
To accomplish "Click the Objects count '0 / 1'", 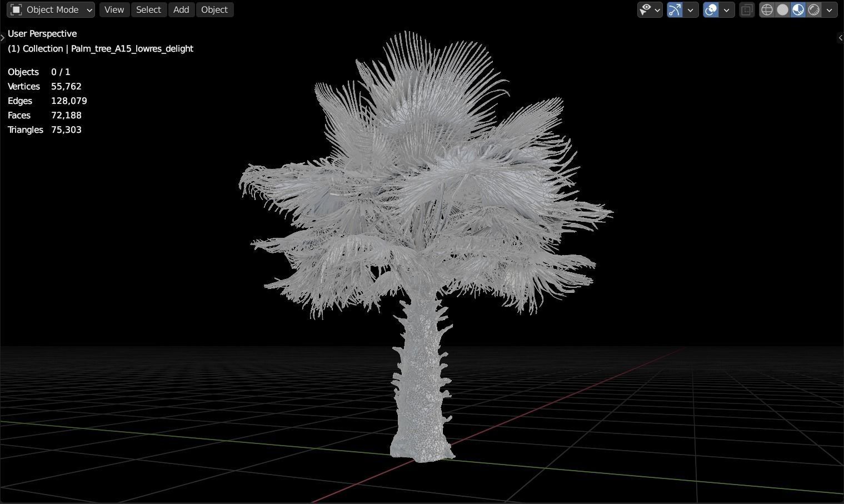I will [61, 72].
